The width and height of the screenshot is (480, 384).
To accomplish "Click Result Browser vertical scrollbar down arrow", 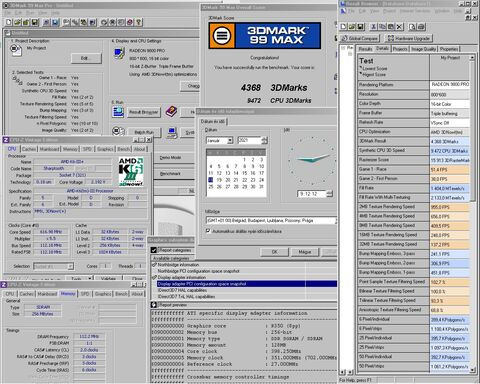I will pos(472,369).
